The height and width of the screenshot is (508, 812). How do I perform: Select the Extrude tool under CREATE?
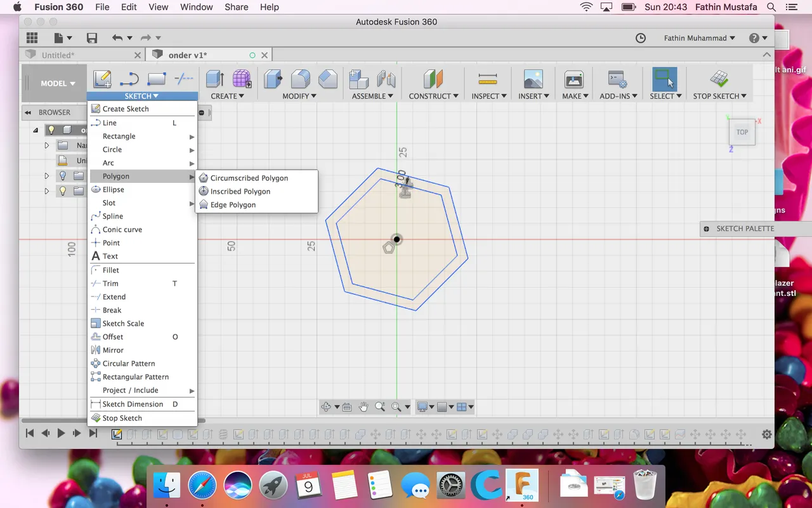tap(215, 79)
